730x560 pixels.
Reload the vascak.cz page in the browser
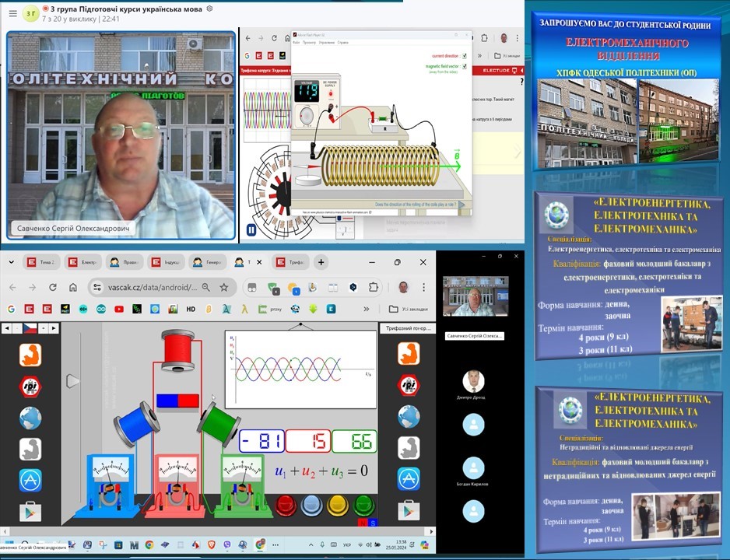pos(53,288)
